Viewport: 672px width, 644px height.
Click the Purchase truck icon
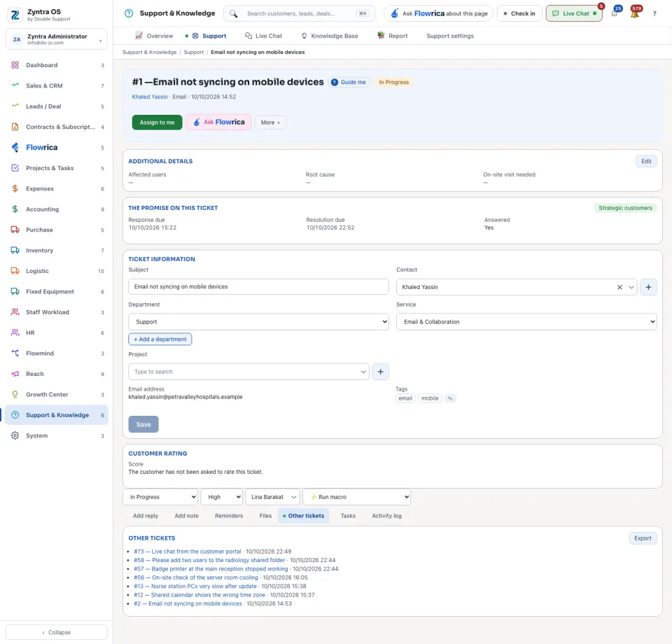pos(15,230)
